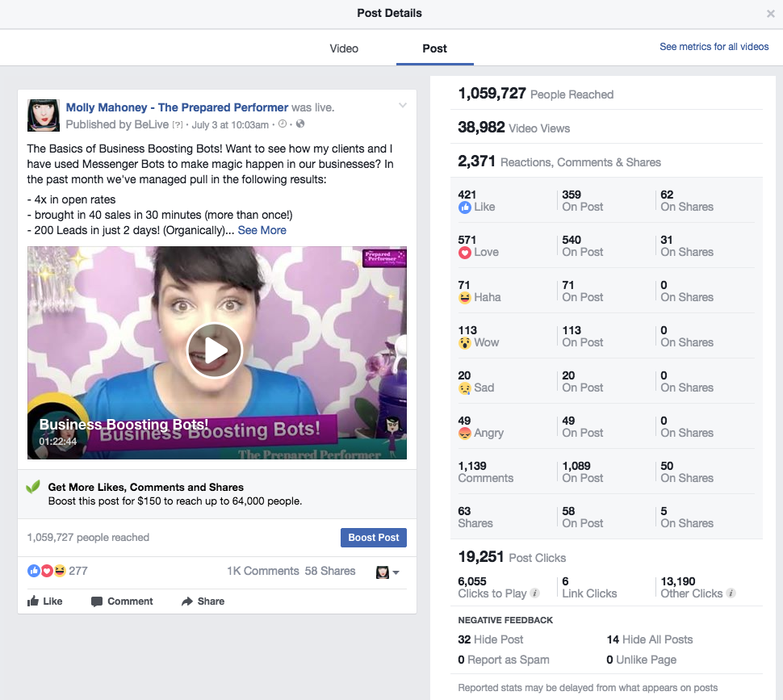Screen dimensions: 783x700
Task: Click the like reaction icon beside 277
Action: pos(34,571)
